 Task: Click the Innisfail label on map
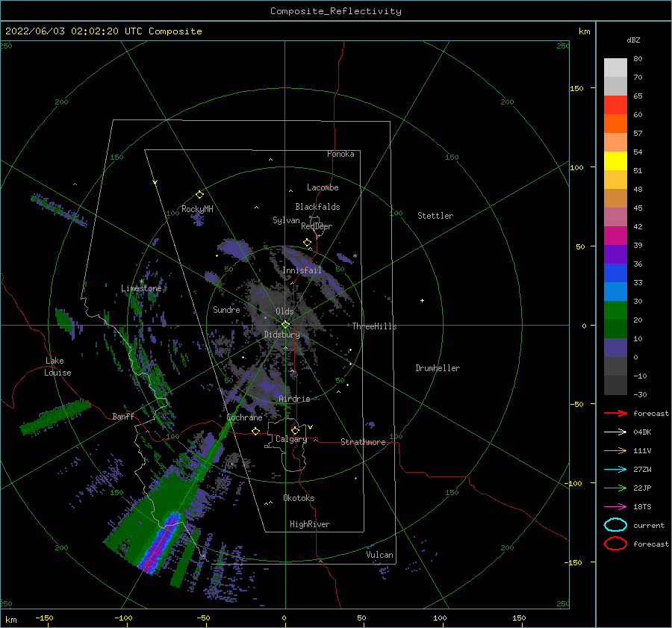302,270
